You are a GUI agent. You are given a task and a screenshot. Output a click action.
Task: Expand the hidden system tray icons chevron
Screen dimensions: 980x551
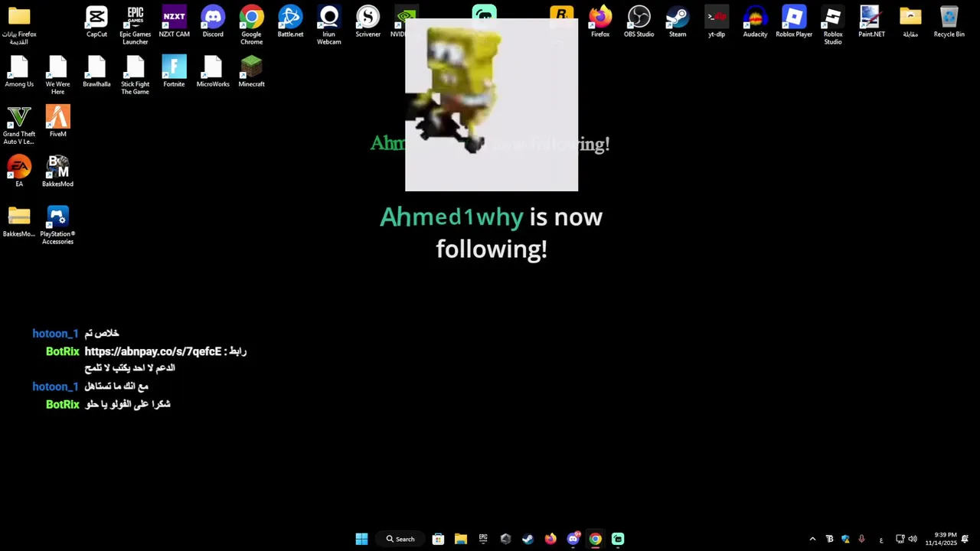[x=812, y=539]
